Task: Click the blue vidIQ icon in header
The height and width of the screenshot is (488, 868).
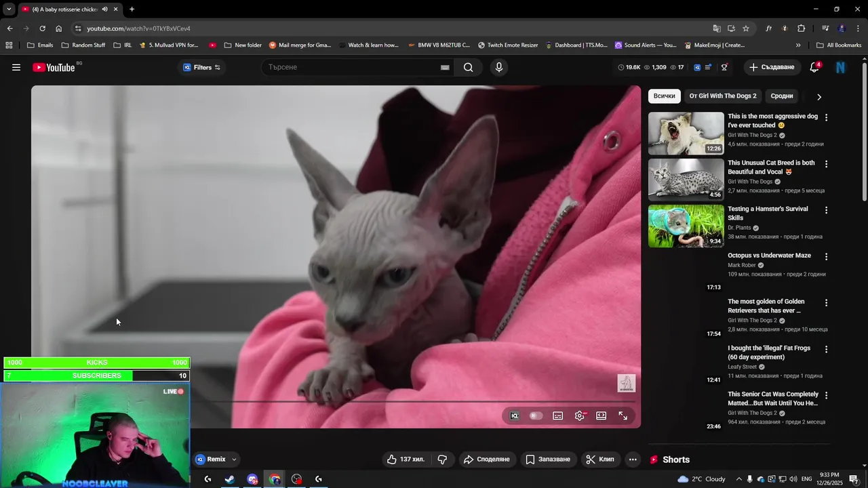Action: click(697, 67)
